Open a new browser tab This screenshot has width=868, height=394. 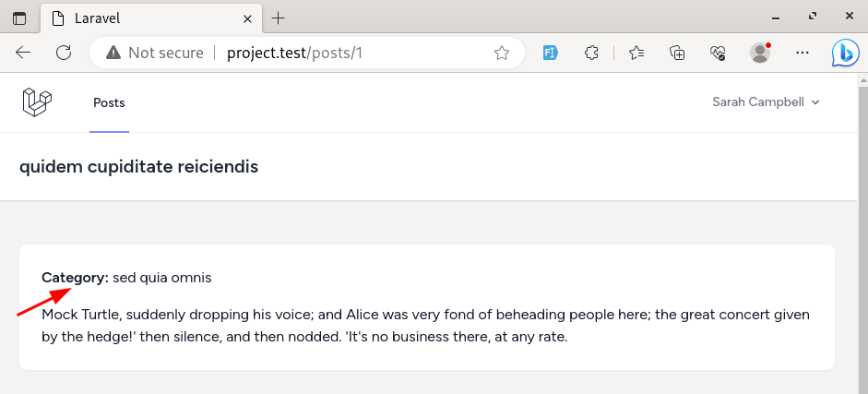[x=279, y=18]
